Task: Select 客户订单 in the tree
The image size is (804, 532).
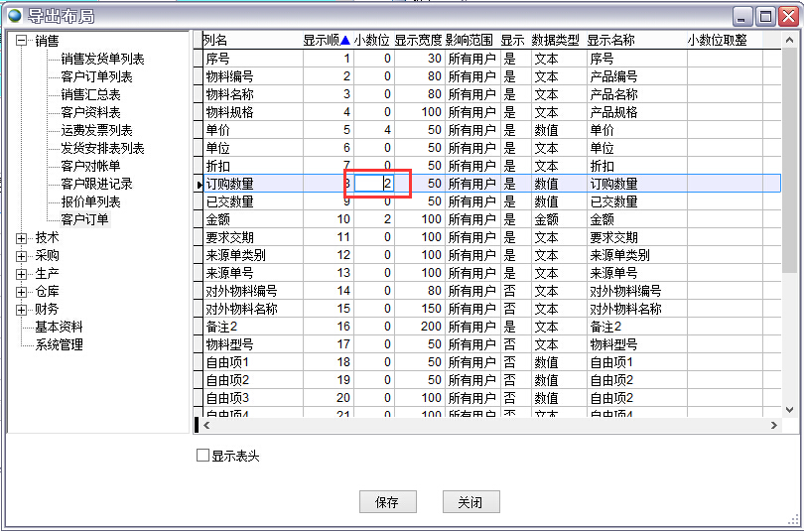Action: 84,219
